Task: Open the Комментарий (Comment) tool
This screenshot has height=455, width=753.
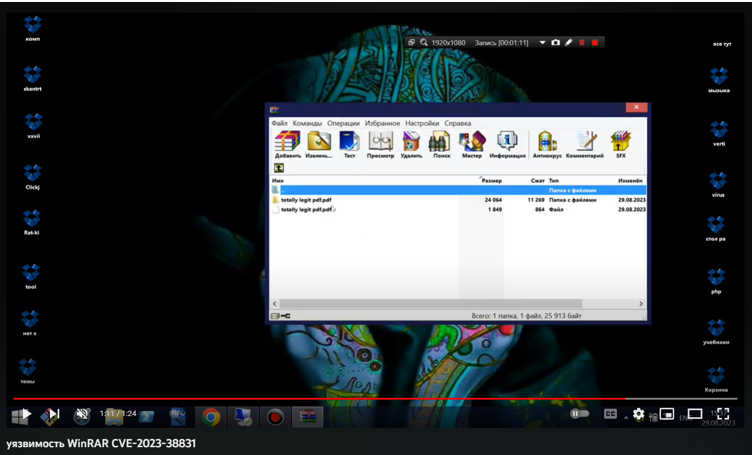Action: [x=584, y=144]
